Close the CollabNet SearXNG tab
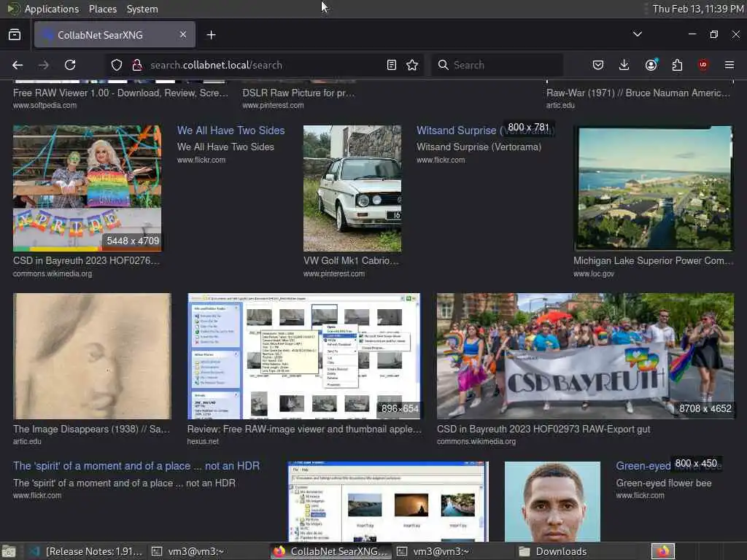 coord(183,34)
